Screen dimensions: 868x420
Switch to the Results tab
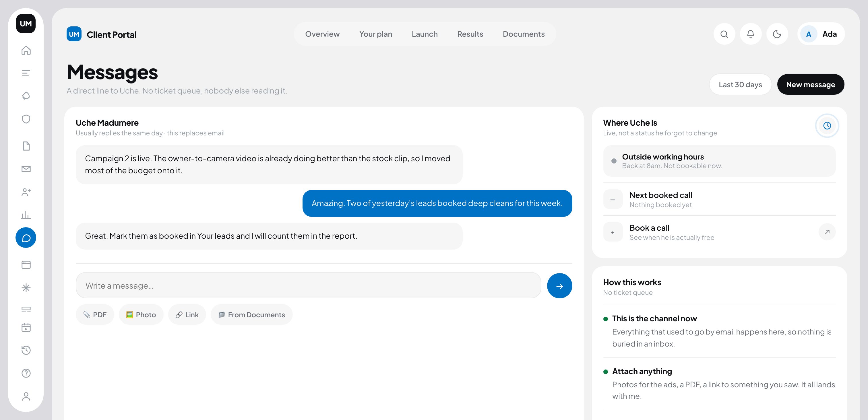tap(470, 34)
